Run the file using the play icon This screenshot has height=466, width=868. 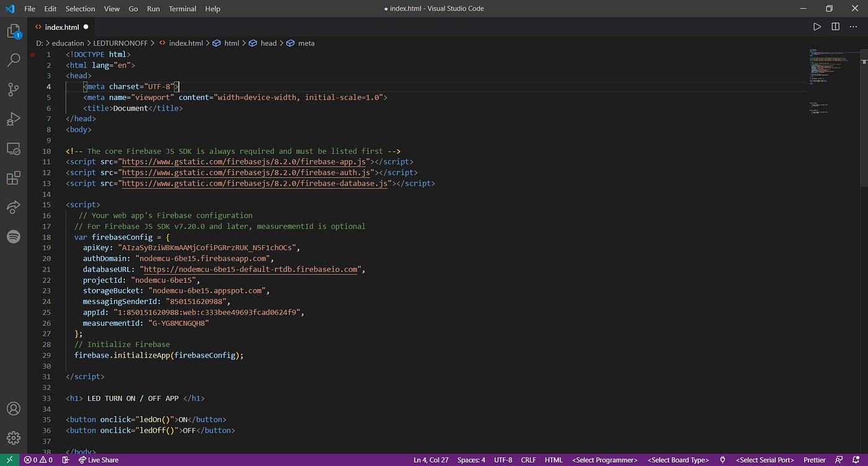pyautogui.click(x=818, y=27)
